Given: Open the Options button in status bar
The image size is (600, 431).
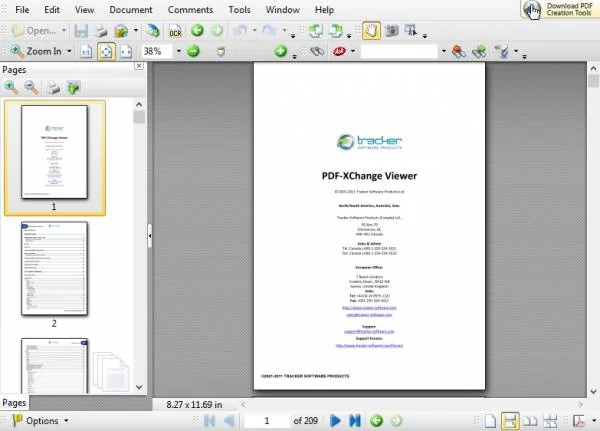Looking at the screenshot, I should 40,420.
